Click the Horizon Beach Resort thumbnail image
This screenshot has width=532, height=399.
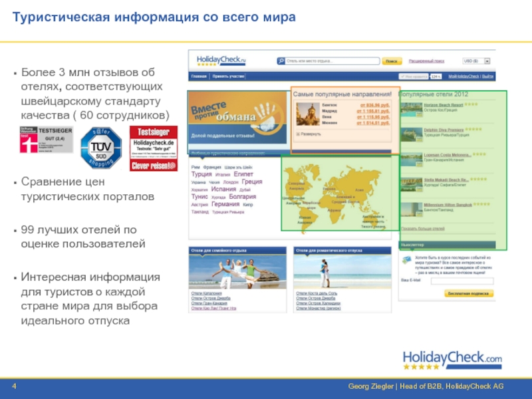point(412,110)
